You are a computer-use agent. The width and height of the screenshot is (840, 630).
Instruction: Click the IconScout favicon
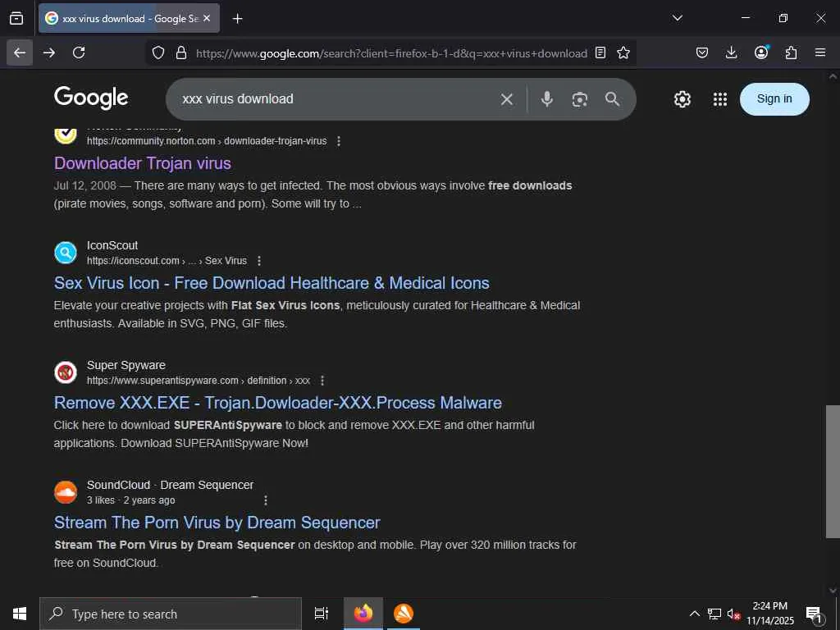(66, 253)
